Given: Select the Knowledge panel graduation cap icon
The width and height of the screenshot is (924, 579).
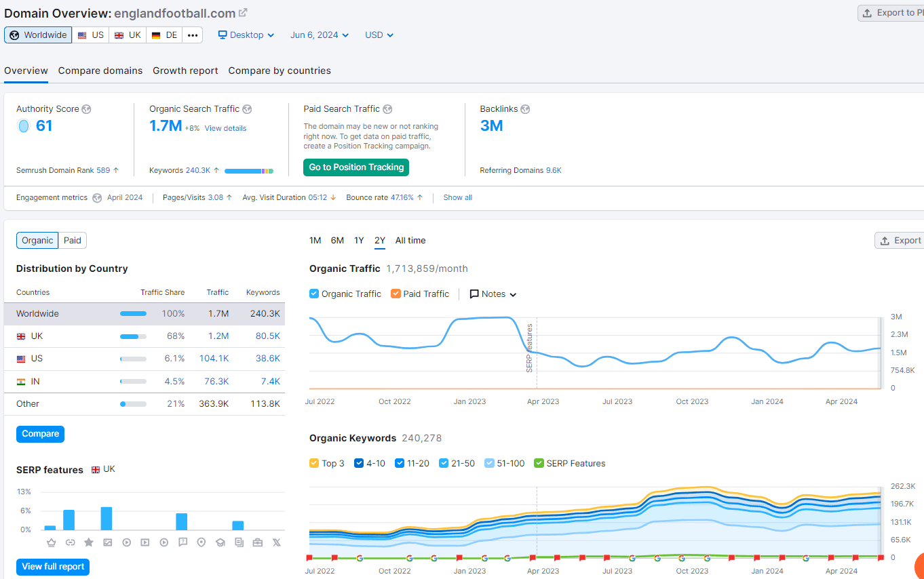Looking at the screenshot, I should tap(220, 542).
